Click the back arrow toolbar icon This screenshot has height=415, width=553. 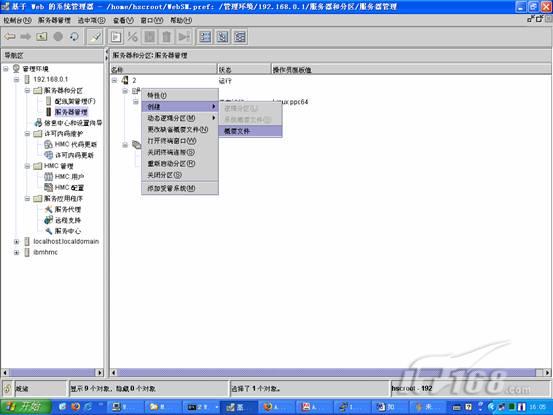(10, 36)
